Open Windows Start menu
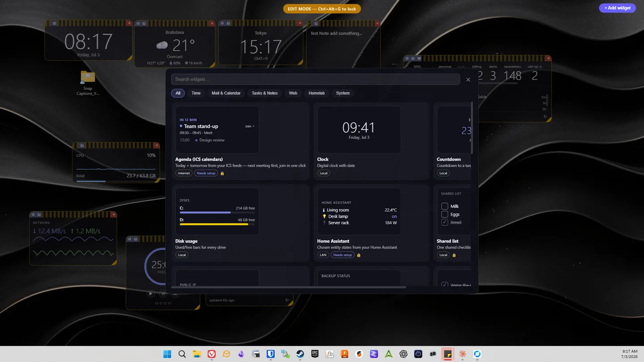Image resolution: width=644 pixels, height=362 pixels. [167, 354]
